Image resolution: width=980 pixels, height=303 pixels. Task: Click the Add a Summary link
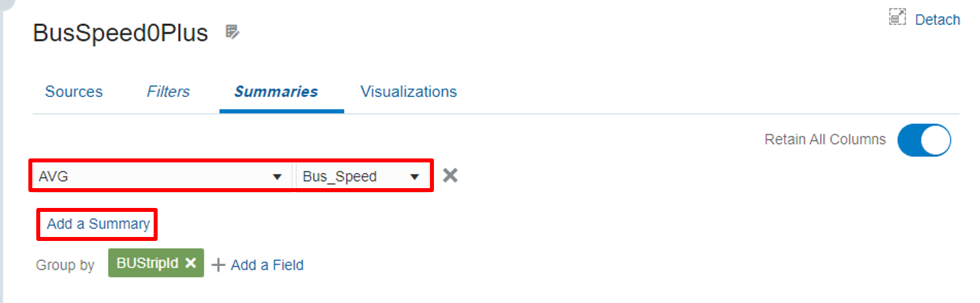point(98,224)
